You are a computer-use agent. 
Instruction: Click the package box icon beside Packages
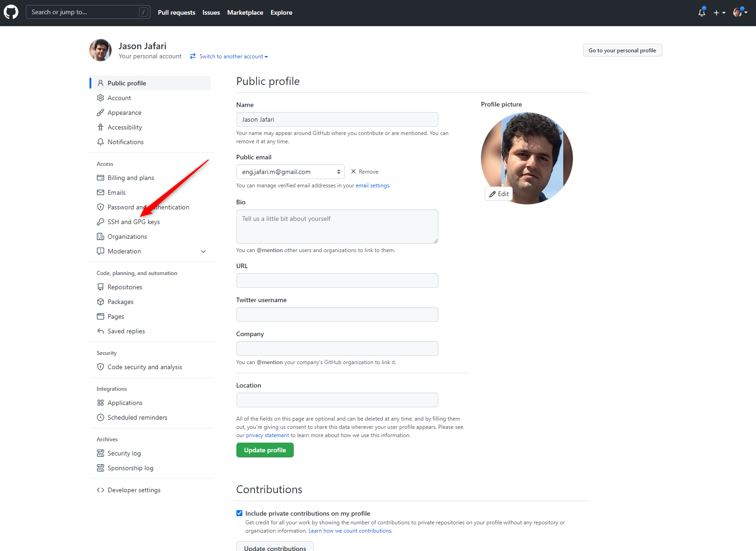[x=101, y=302]
